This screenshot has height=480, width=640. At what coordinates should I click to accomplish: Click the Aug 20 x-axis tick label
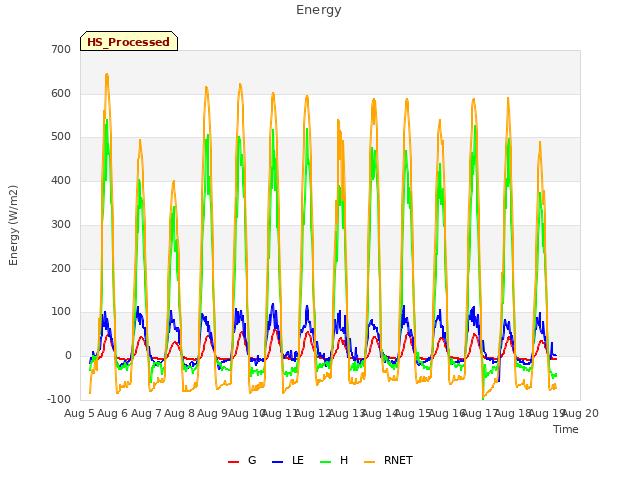point(581,413)
